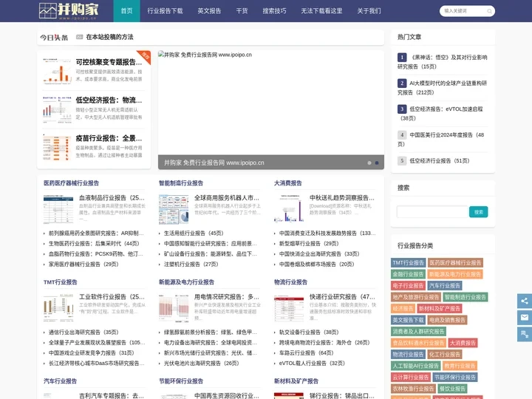The image size is (532, 399).
Task: Open 家用医疗器械行业报告(29页) list item
Action: tap(83, 265)
